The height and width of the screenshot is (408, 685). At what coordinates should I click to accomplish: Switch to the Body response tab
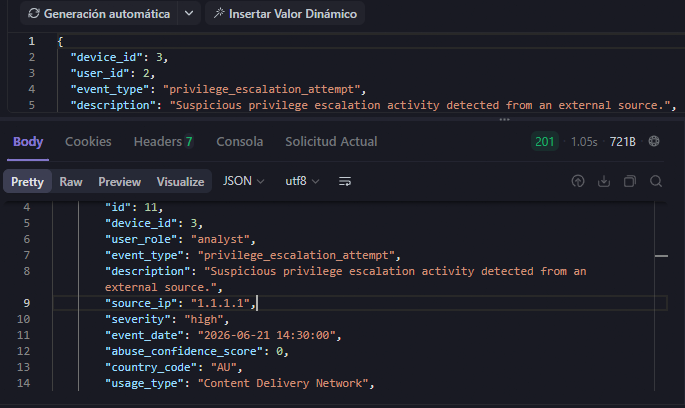(28, 142)
